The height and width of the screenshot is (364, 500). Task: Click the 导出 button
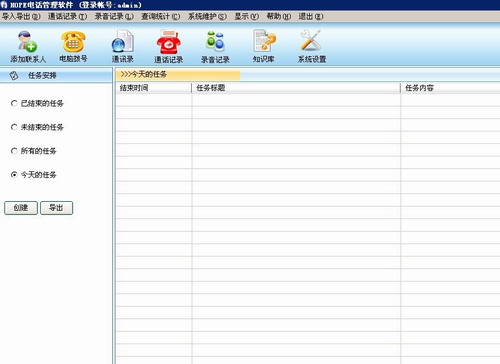[x=56, y=208]
